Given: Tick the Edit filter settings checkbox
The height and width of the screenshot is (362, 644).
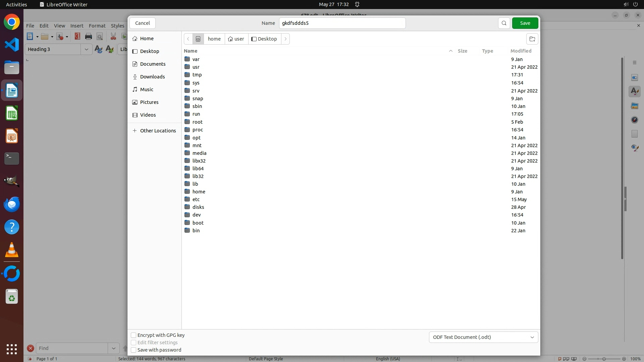Looking at the screenshot, I should pyautogui.click(x=133, y=343).
